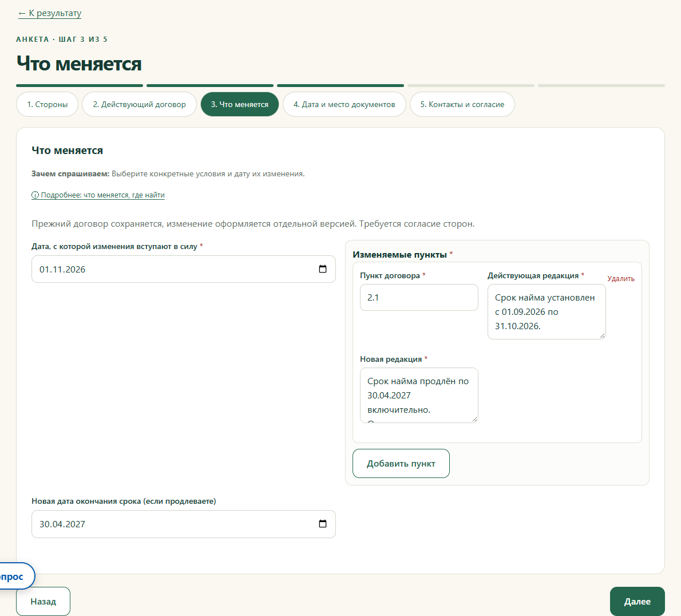681x616 pixels.
Task: Click into 'Действующая редакция' text area
Action: tap(547, 311)
